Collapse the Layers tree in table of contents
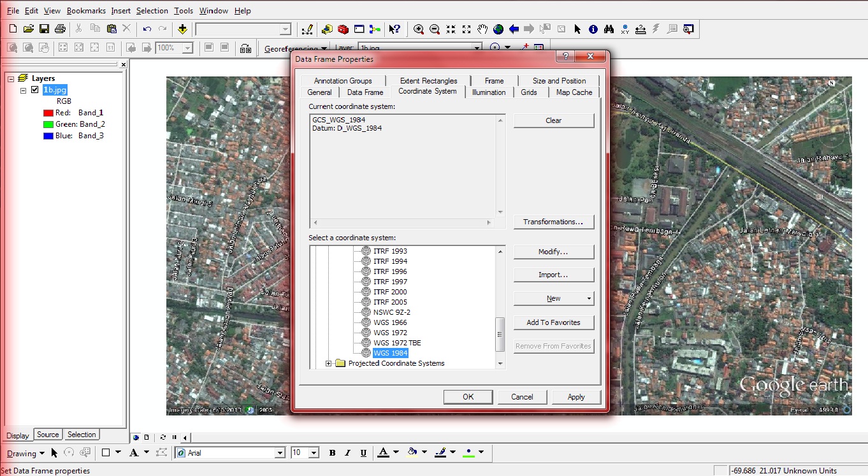Screen dimensions: 868x476 tap(11, 78)
